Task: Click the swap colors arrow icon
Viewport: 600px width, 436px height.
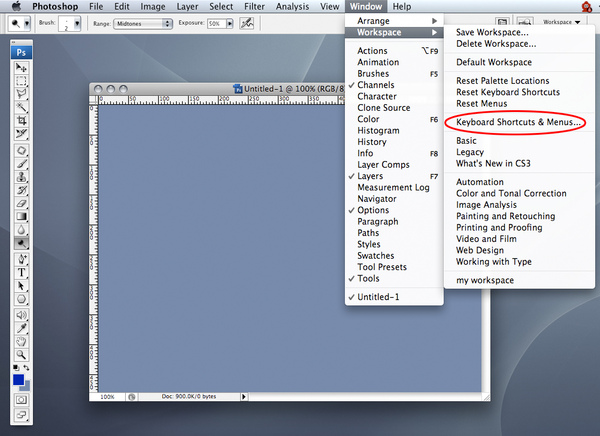Action: pyautogui.click(x=26, y=367)
